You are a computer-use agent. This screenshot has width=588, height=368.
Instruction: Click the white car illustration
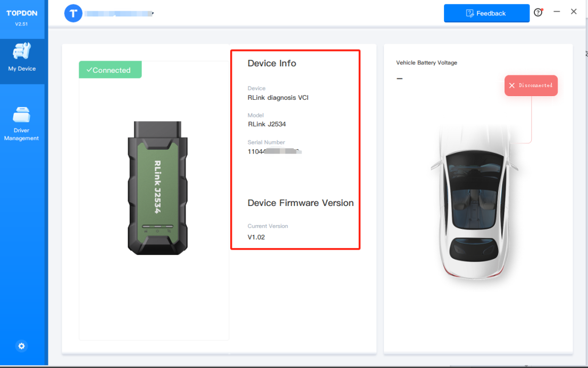click(474, 202)
